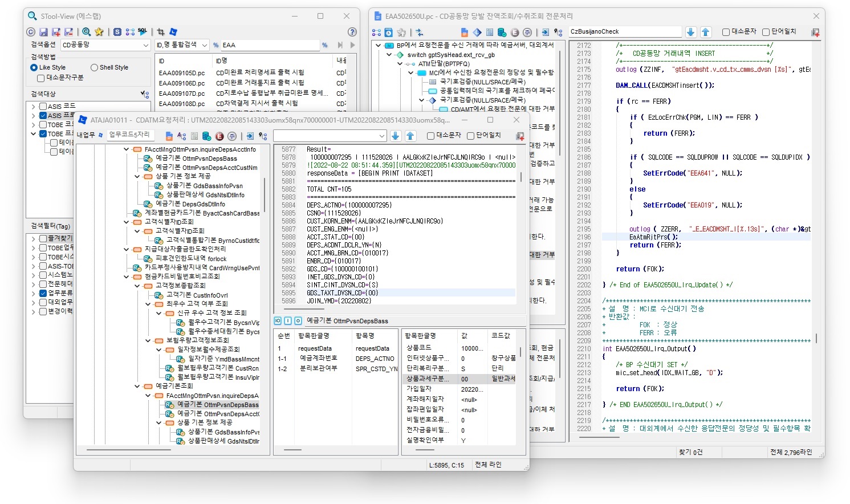Click the DEPS_ACTNO cell in item grid
The image size is (850, 504).
point(375,359)
